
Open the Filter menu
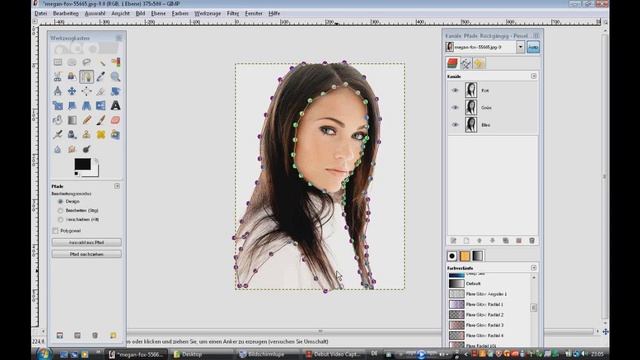pyautogui.click(x=233, y=13)
